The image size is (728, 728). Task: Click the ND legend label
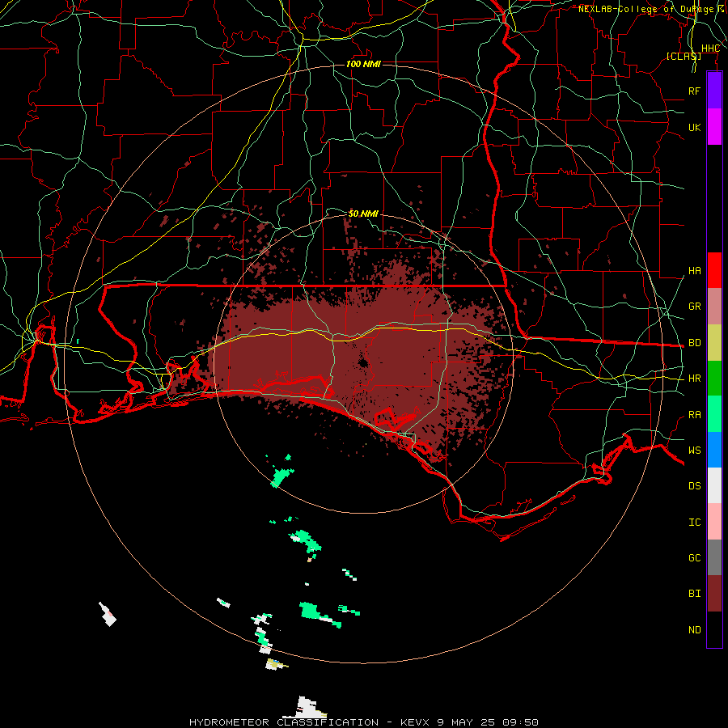694,630
